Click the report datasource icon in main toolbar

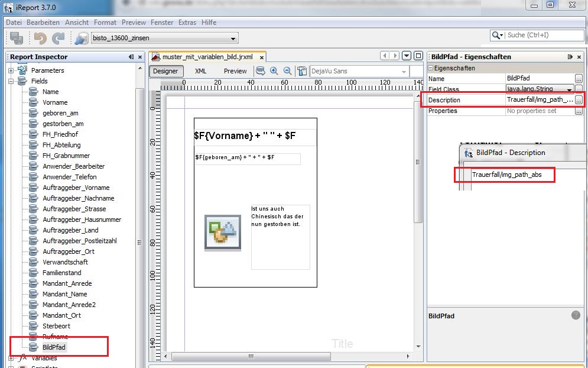pos(81,38)
